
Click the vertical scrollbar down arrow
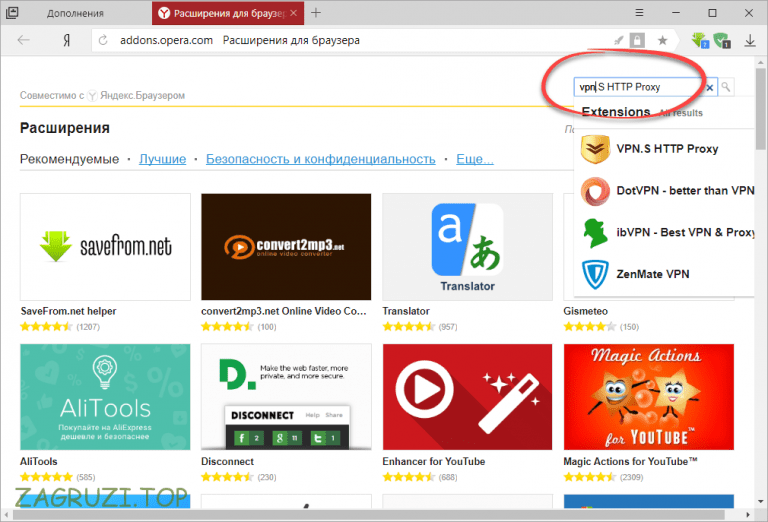click(x=760, y=501)
